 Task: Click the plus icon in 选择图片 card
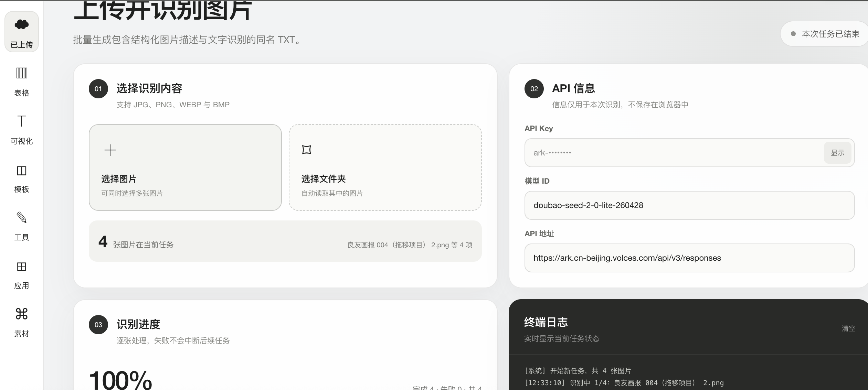pyautogui.click(x=110, y=150)
